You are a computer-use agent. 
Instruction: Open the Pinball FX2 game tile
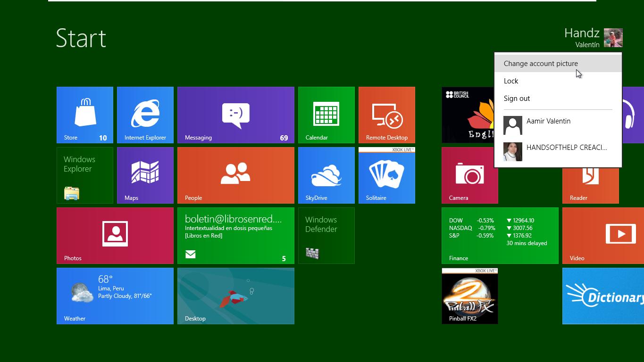point(470,296)
